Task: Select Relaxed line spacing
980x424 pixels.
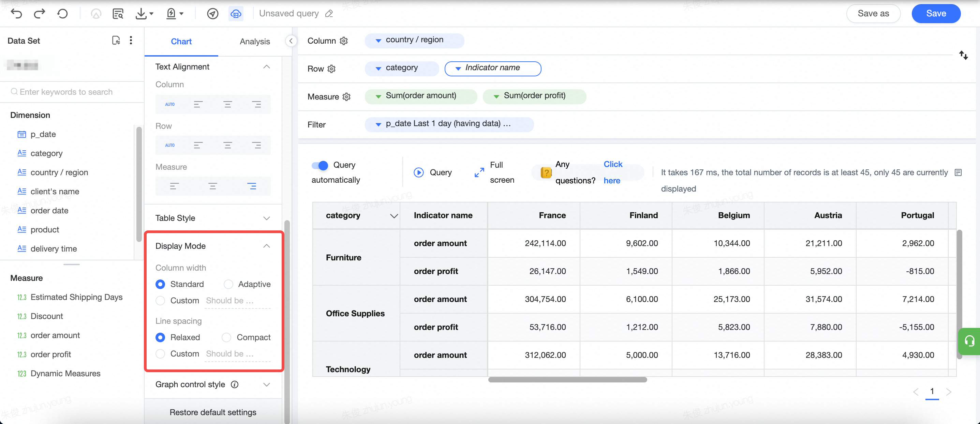Action: coord(160,337)
